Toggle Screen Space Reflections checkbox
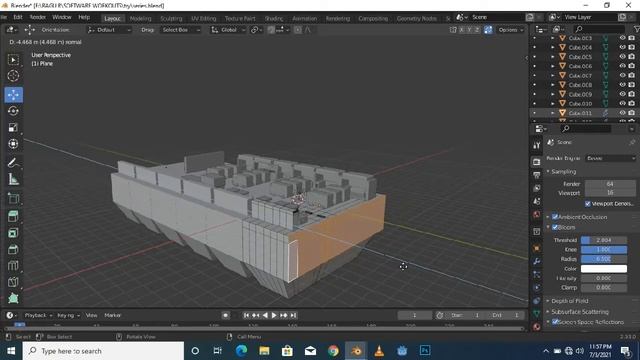Screen dimensions: 640x360 point(555,322)
